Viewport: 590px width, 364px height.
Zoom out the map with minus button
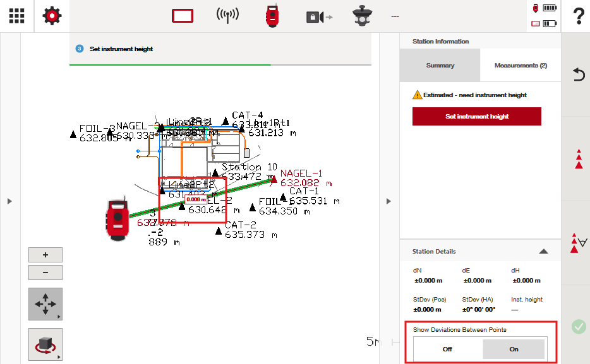pyautogui.click(x=45, y=273)
